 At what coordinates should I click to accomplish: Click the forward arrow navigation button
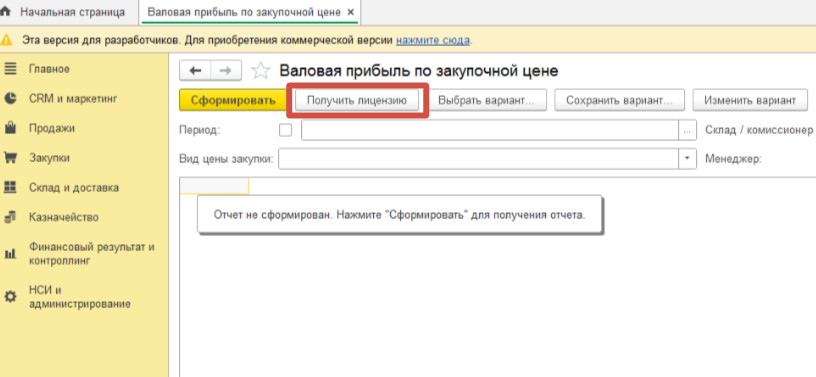pos(225,71)
